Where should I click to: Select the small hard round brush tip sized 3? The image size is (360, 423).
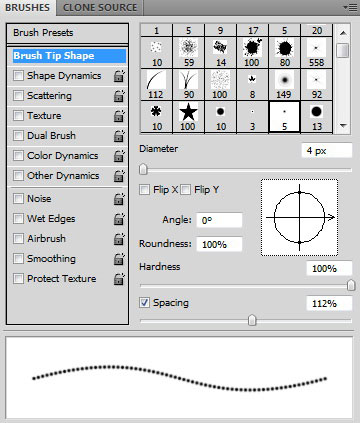pyautogui.click(x=252, y=117)
